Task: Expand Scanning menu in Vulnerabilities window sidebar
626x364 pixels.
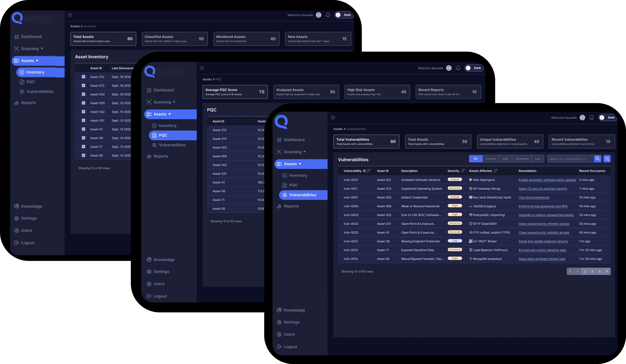Action: coord(293,152)
